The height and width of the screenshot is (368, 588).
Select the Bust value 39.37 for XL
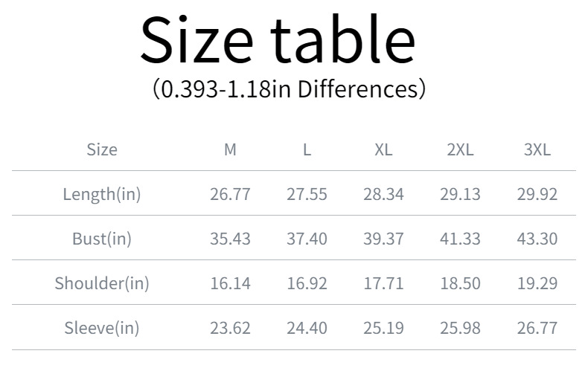383,239
